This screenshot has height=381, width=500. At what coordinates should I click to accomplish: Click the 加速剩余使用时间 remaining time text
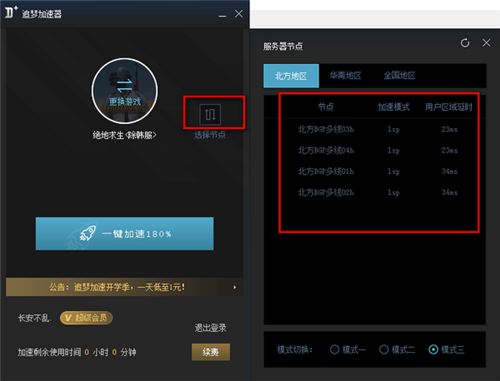coord(77,352)
